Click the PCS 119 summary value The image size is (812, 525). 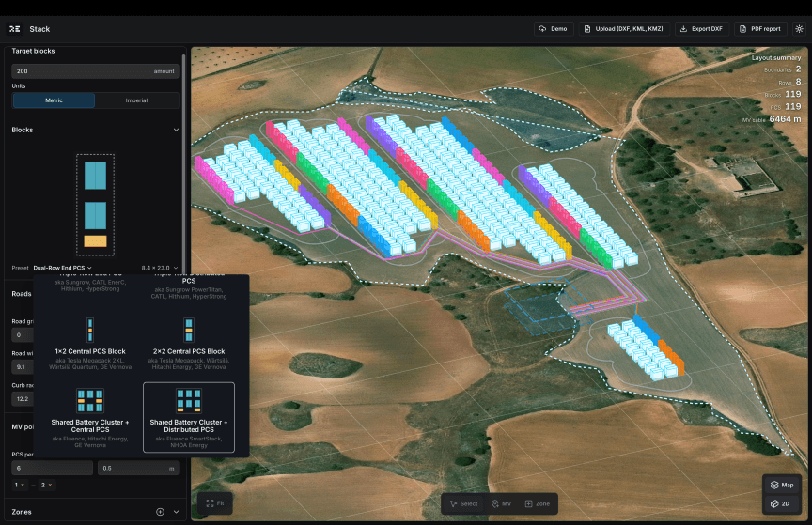point(793,107)
